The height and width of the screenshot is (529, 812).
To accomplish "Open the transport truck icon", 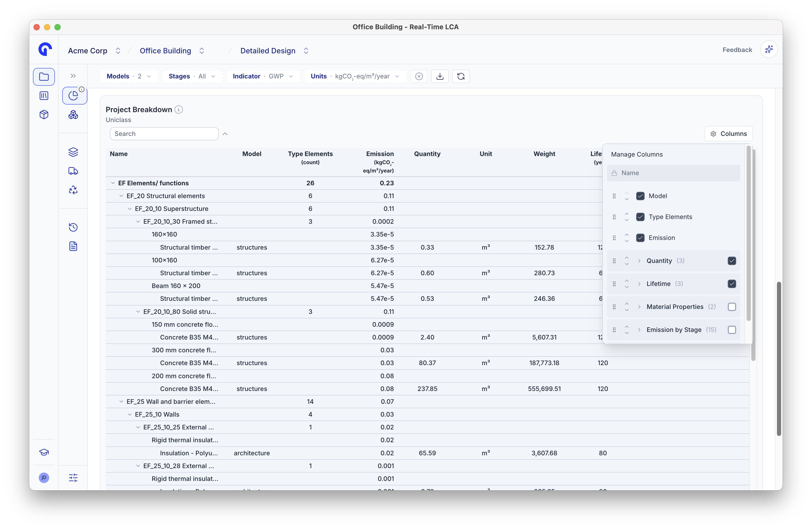I will (73, 171).
